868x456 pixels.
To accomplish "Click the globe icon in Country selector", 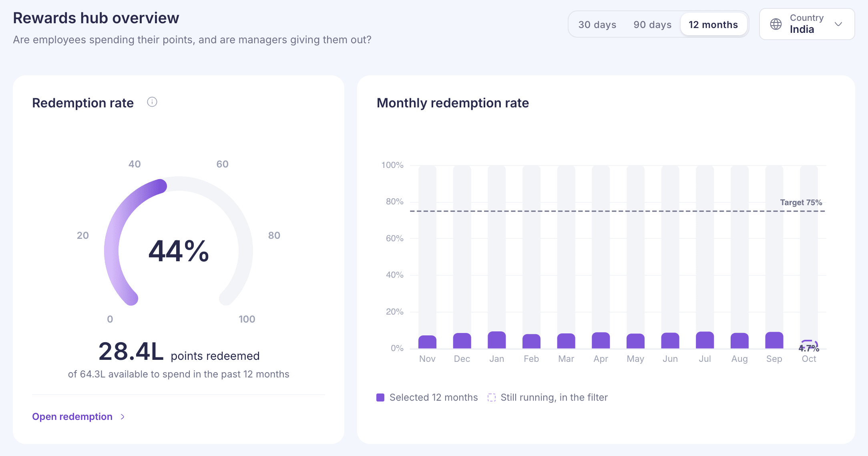I will [x=776, y=24].
